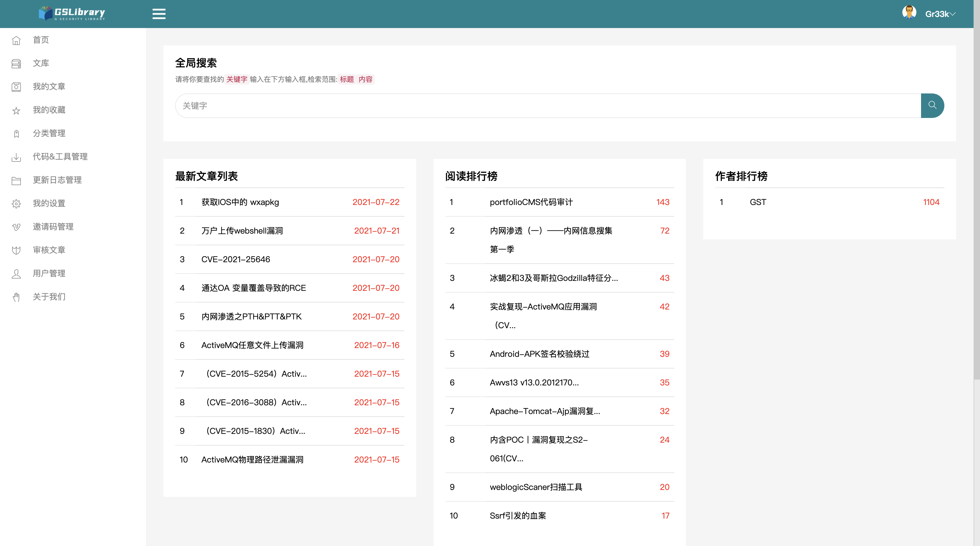
Task: Click the vertical page scrollbar
Action: (x=976, y=190)
